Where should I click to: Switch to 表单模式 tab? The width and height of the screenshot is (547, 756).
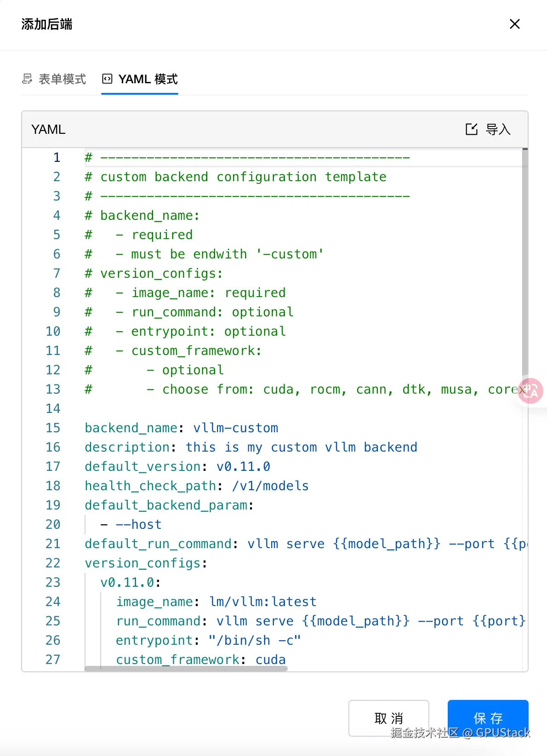(x=54, y=79)
